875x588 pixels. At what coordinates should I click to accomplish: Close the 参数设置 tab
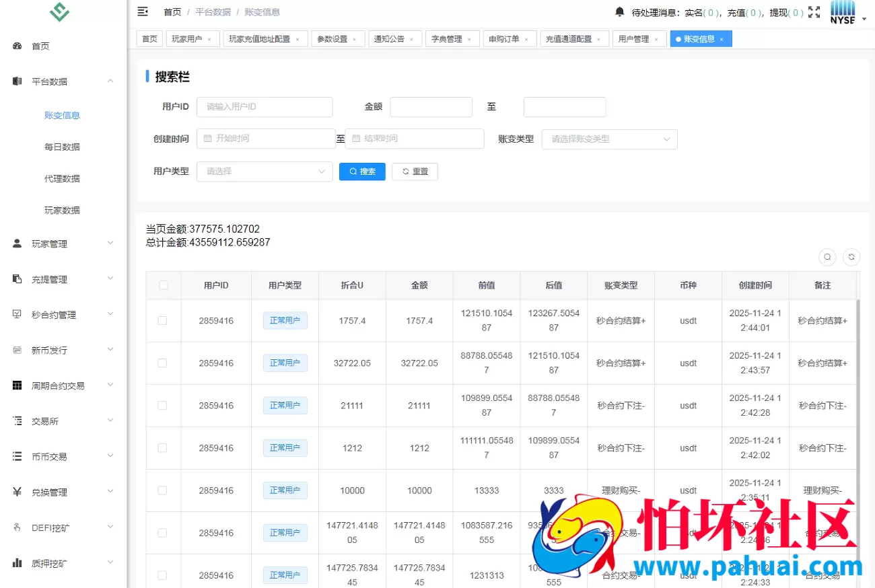coord(355,39)
